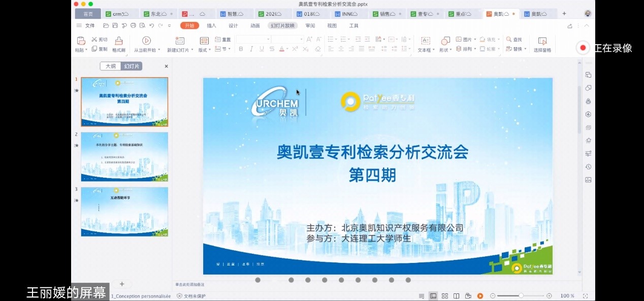This screenshot has width=644, height=301.
Task: Expand the Arrange (排列) dropdown
Action: [467, 49]
